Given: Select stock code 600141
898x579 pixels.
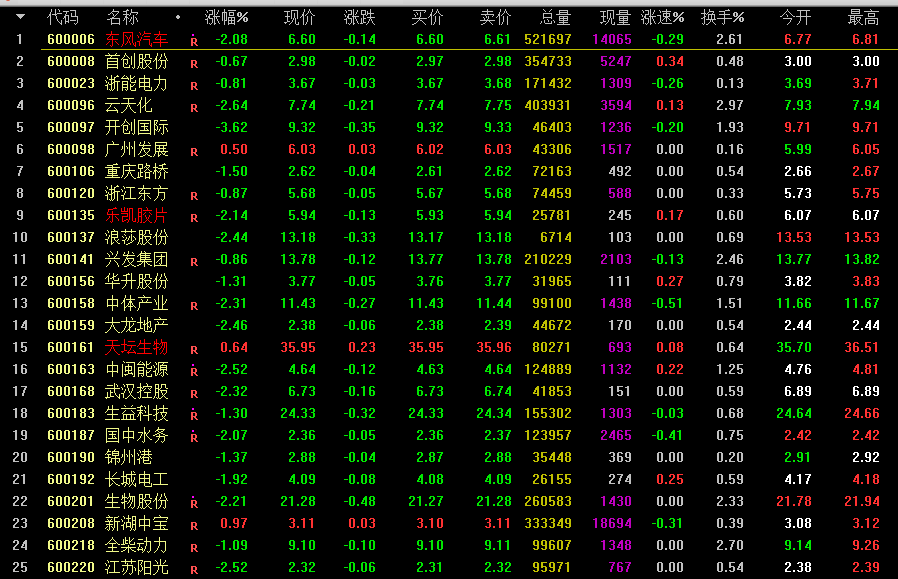Looking at the screenshot, I should point(71,259).
